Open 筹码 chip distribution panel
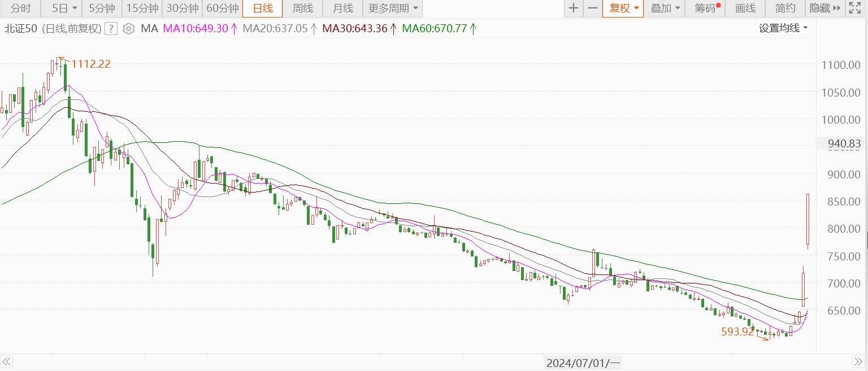Screen dimensions: 868x371 pos(705,8)
